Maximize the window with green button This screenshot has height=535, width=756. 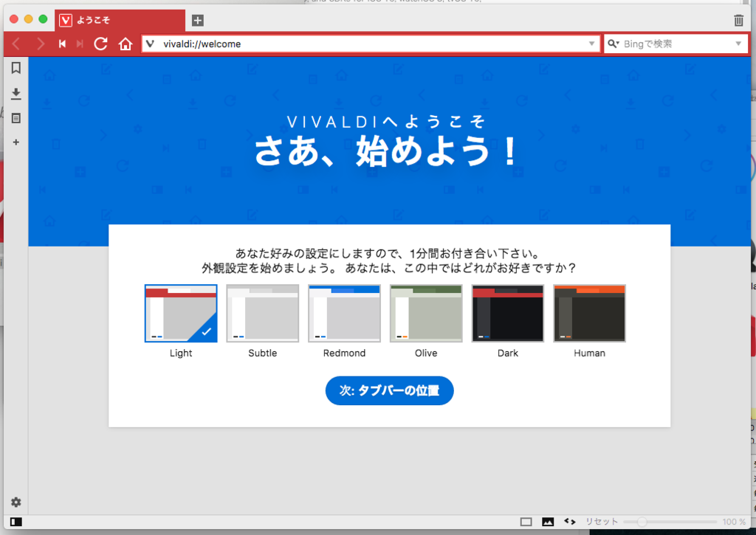[x=43, y=18]
